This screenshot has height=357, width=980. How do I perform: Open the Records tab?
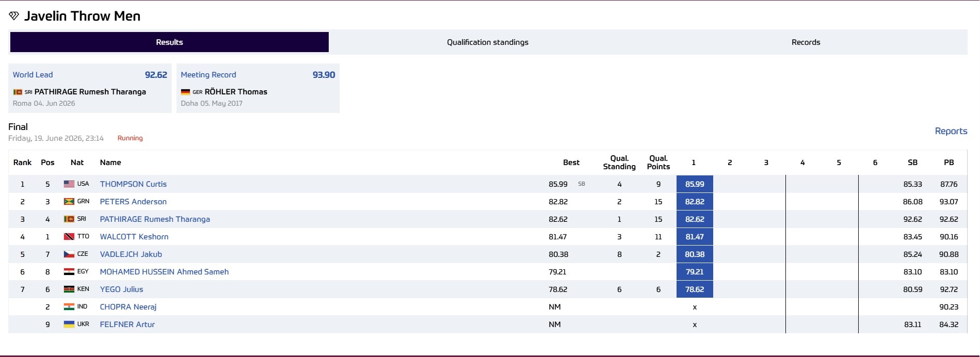(x=806, y=42)
